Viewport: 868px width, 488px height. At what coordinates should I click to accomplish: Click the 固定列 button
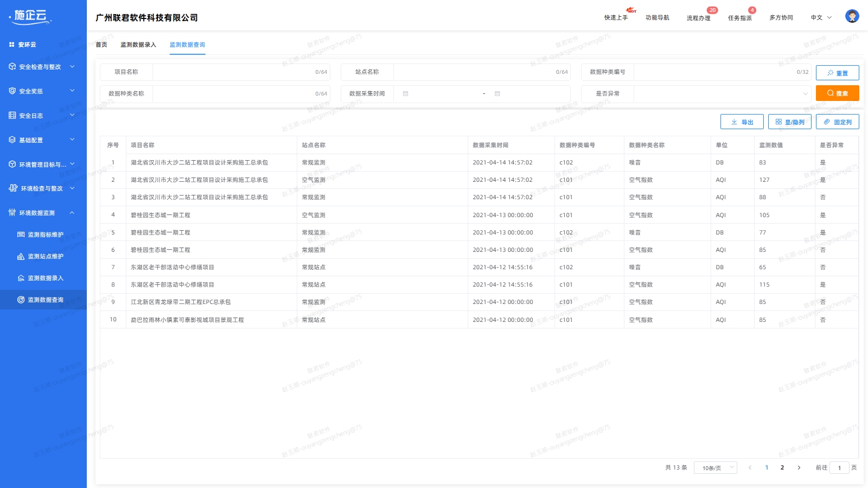[838, 122]
